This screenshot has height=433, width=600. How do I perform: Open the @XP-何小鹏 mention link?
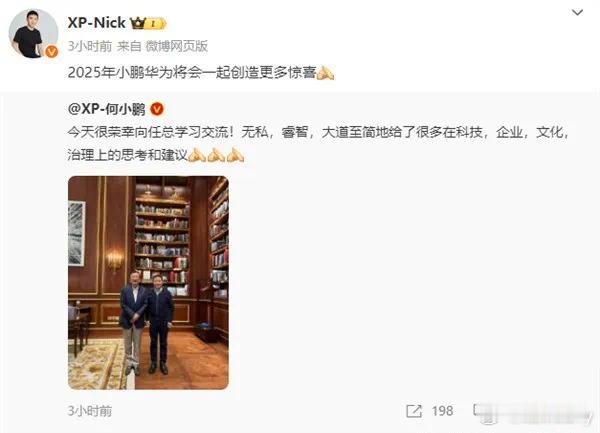coord(106,109)
